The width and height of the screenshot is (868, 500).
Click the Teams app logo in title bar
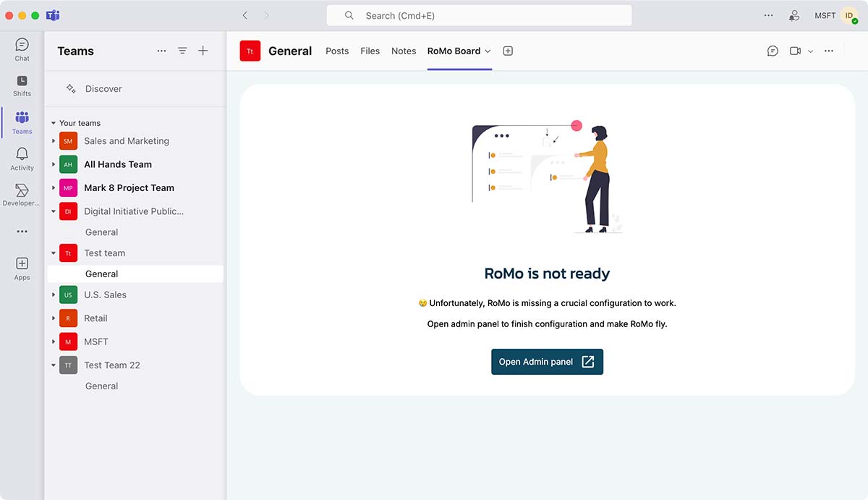point(53,15)
